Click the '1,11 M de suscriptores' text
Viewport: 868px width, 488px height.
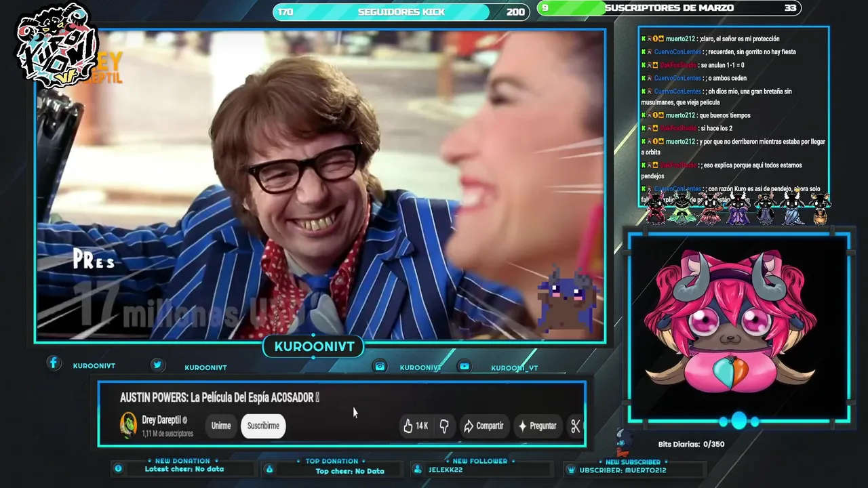pos(167,434)
